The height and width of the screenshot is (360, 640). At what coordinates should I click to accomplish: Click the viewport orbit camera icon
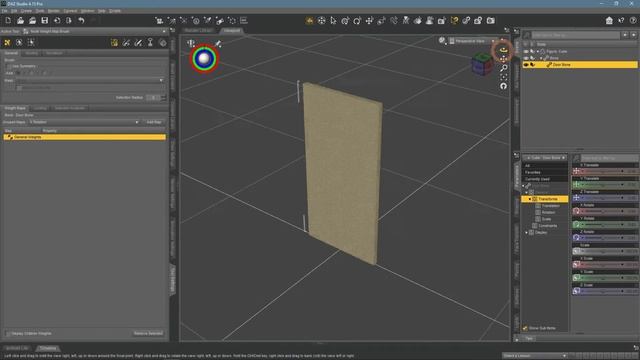(503, 50)
